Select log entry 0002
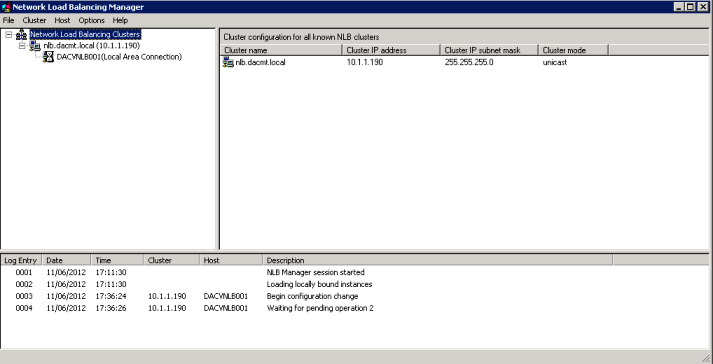Image resolution: width=713 pixels, height=364 pixels. click(x=24, y=284)
